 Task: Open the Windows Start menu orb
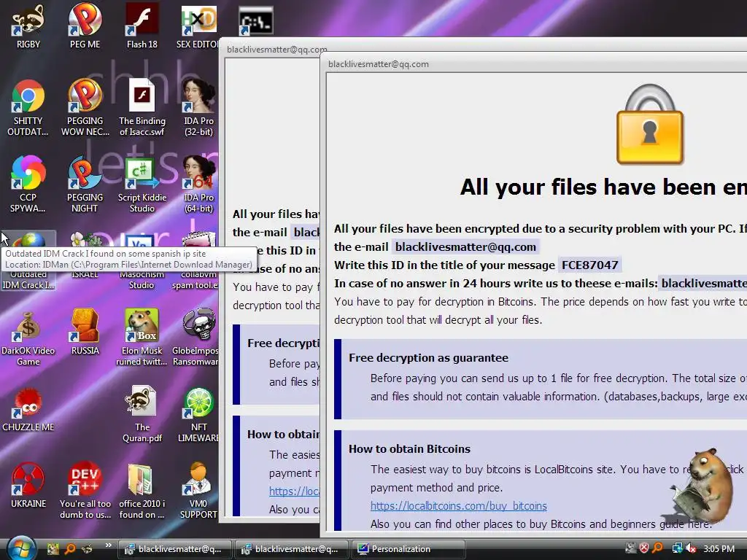pos(20,548)
